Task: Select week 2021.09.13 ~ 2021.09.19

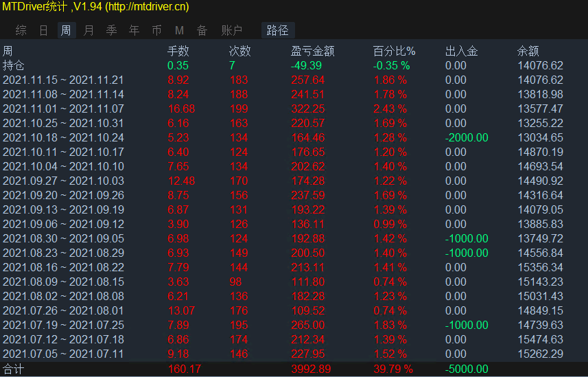Action: [63, 209]
